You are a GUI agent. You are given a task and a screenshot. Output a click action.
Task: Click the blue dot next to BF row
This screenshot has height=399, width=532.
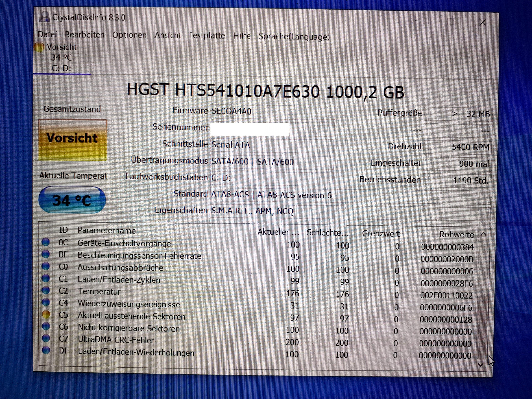click(46, 254)
